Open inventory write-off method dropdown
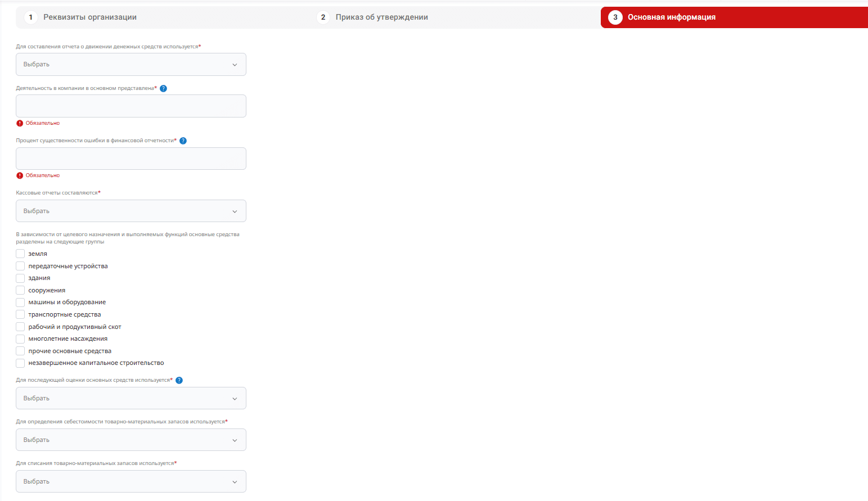The image size is (868, 501). (131, 482)
